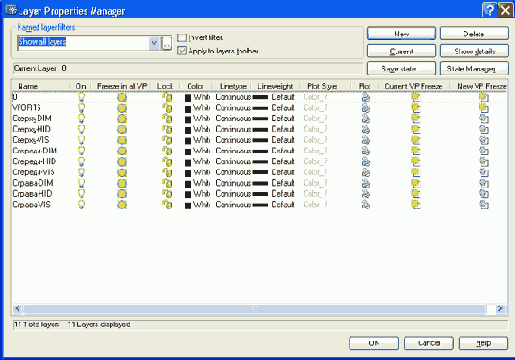Toggle New VP Freeze icon for Справа-DIM
This screenshot has height=360, width=515.
coord(484,183)
